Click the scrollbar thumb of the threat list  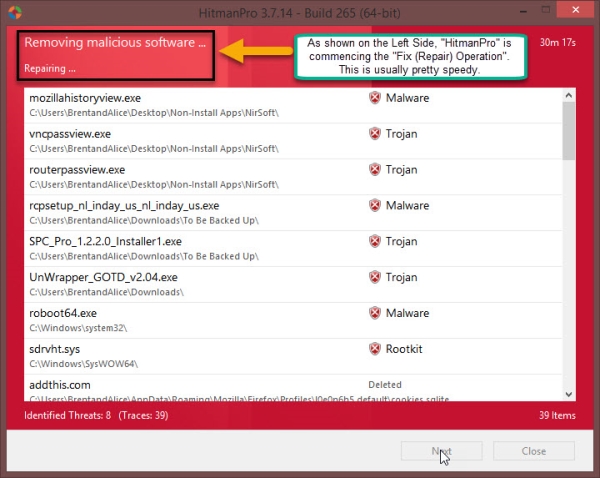coord(569,131)
